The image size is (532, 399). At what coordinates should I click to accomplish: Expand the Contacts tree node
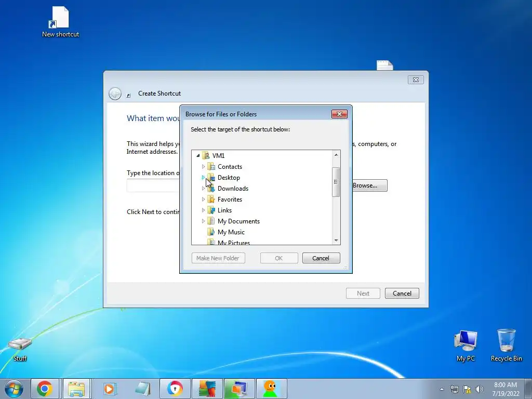coord(203,167)
